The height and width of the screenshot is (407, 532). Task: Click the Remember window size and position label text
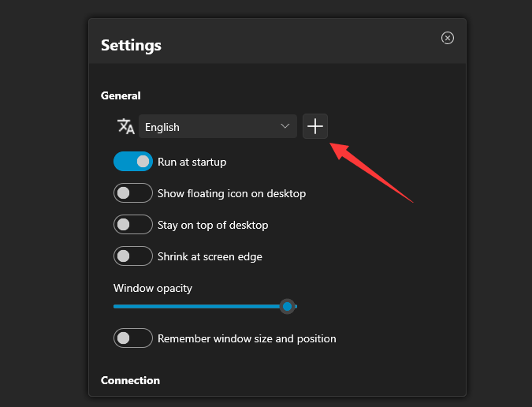point(247,338)
